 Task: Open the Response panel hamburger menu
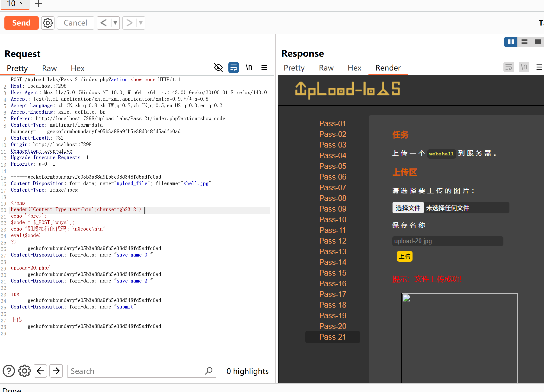(x=539, y=67)
